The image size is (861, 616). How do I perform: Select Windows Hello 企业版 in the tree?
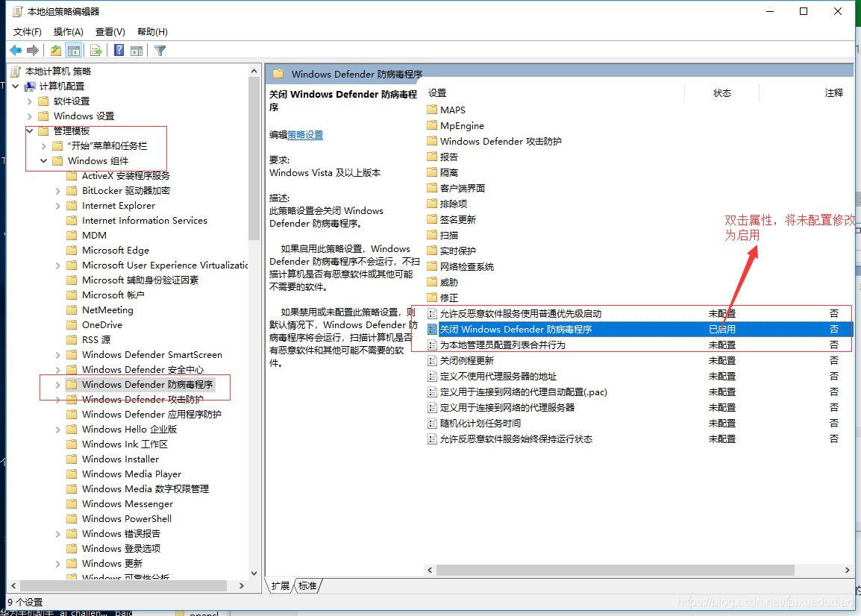click(130, 429)
